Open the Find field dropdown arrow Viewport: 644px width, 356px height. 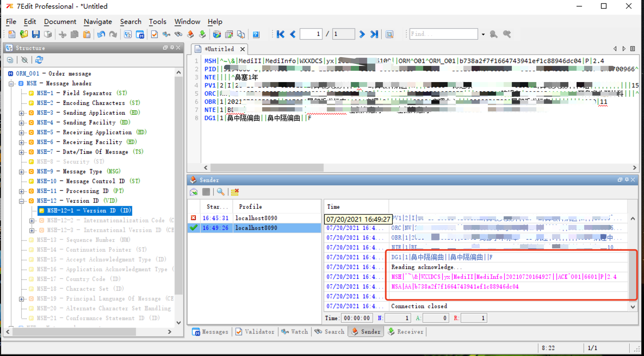[x=483, y=34]
